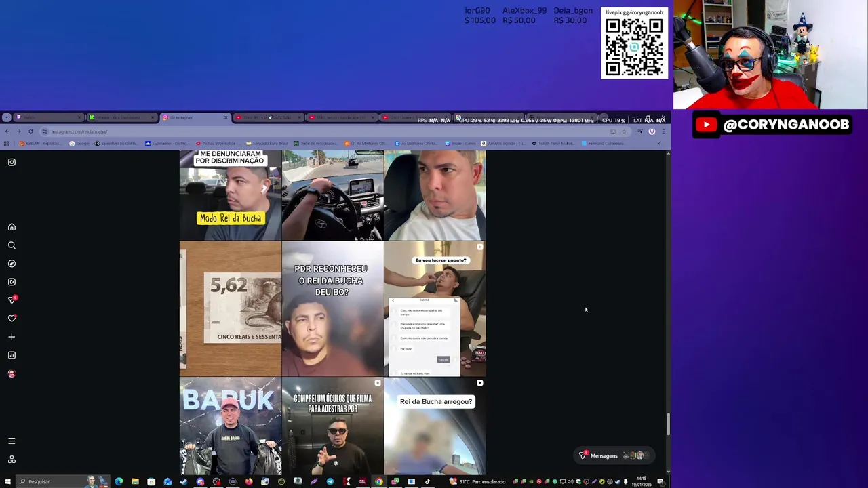Open Chrome from the taskbar
Screen dimensions: 868x488
coord(379,481)
